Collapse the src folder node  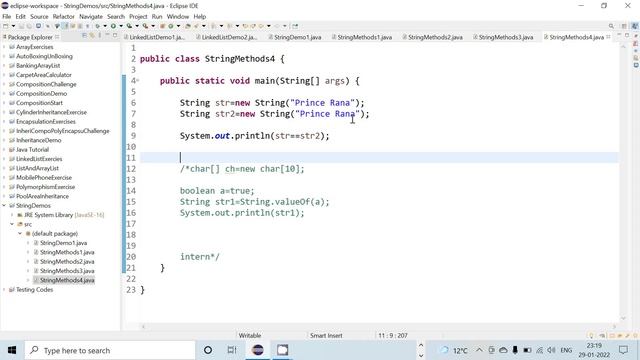click(x=12, y=224)
